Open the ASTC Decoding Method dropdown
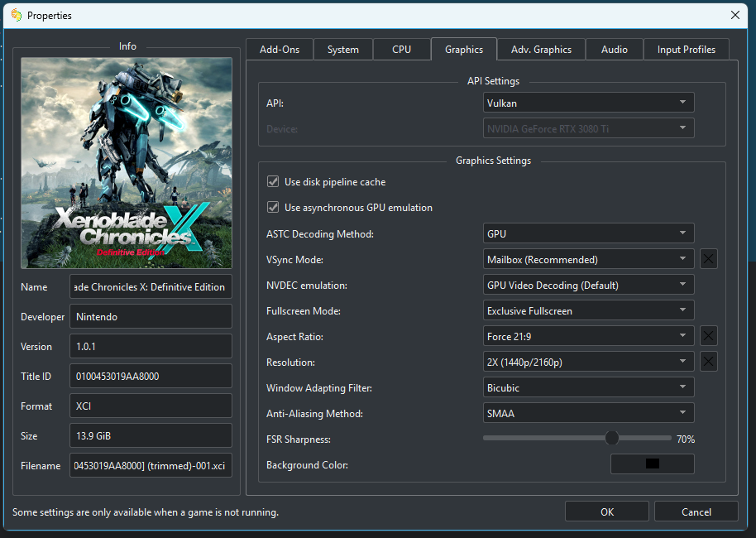This screenshot has width=756, height=538. (588, 233)
